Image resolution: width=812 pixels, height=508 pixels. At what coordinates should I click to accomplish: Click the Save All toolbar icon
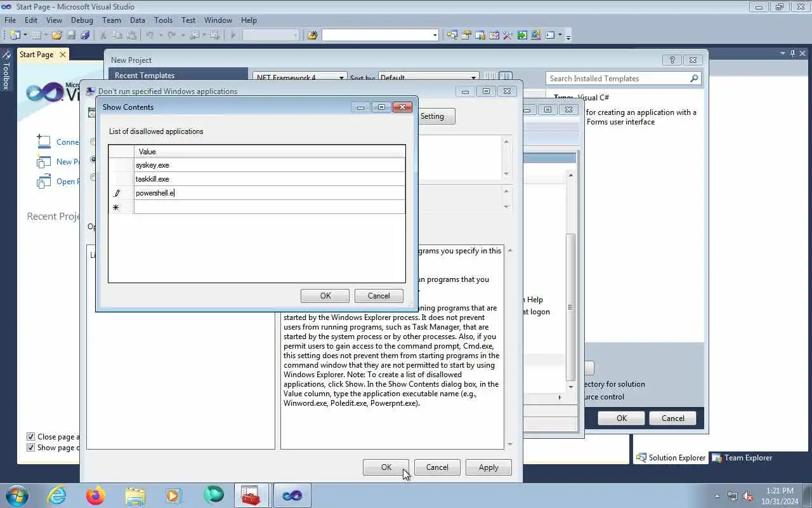pyautogui.click(x=85, y=35)
